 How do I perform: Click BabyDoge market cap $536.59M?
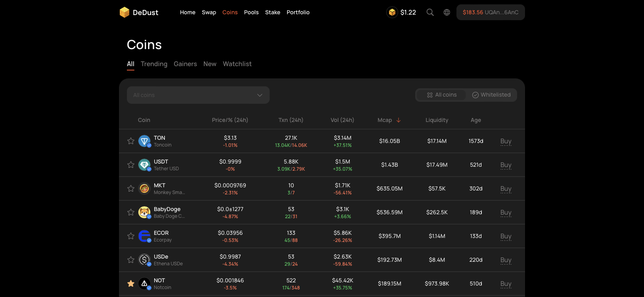pos(389,212)
